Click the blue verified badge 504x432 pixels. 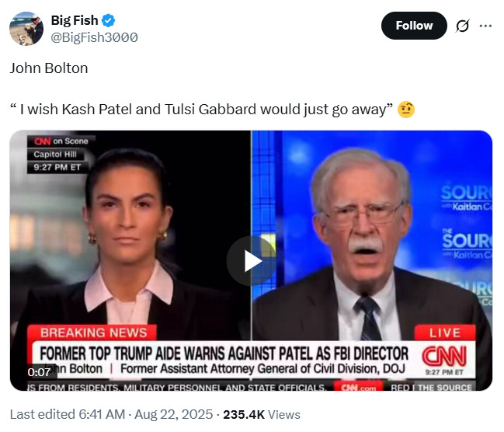pyautogui.click(x=108, y=20)
